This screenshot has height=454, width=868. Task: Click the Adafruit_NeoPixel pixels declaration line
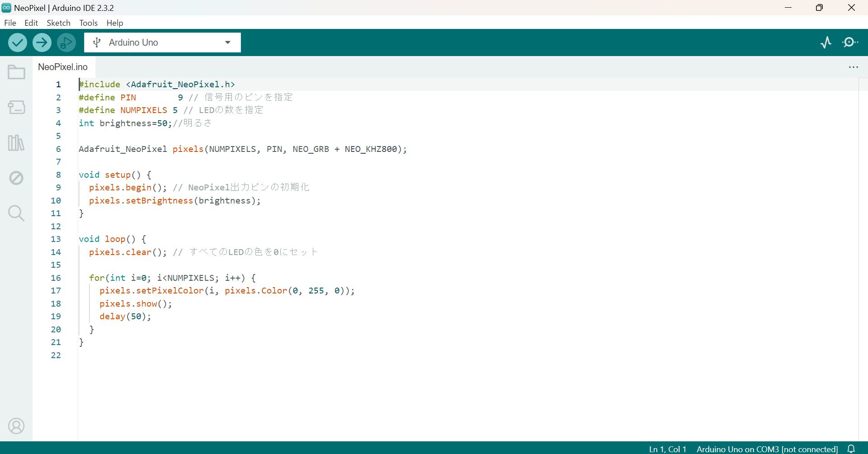[x=243, y=149]
